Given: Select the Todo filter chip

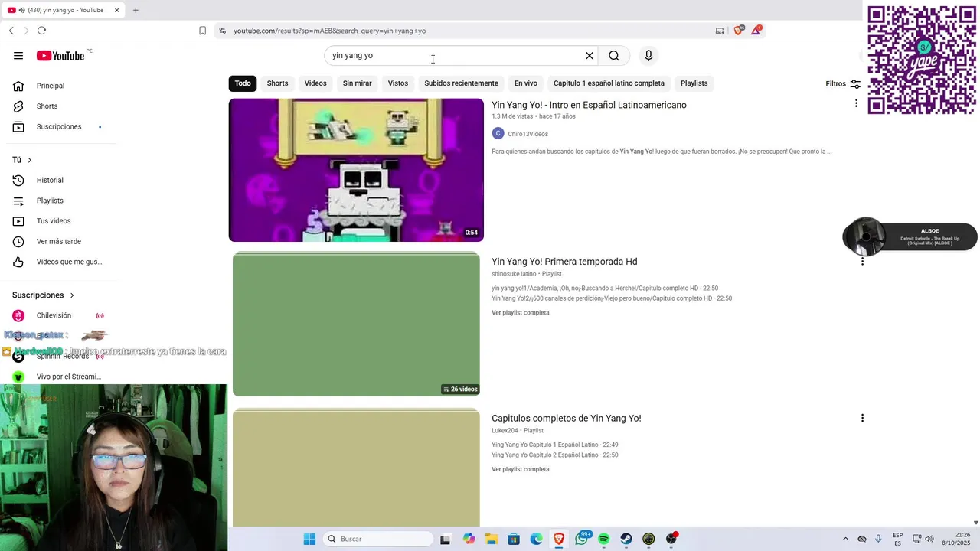Looking at the screenshot, I should point(243,83).
